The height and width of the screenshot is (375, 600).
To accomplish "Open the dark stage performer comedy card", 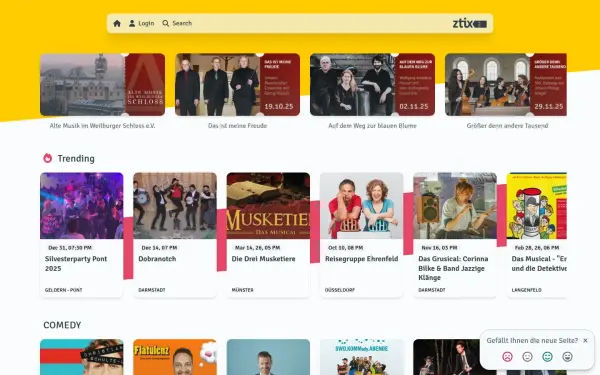I will (x=447, y=357).
